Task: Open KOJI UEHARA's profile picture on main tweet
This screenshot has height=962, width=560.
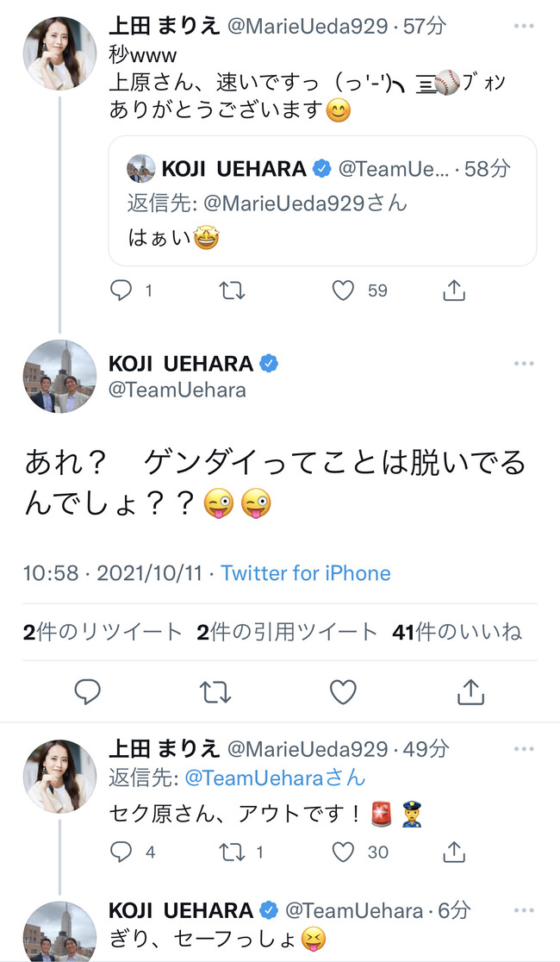Action: click(x=59, y=376)
